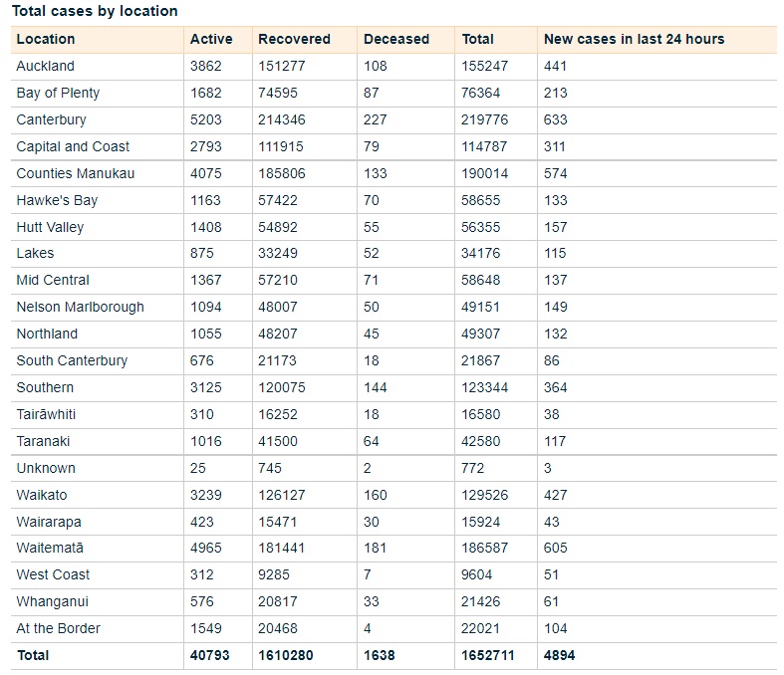Image resolution: width=784 pixels, height=675 pixels.
Task: Click the 'Total cases by location' title
Action: tap(95, 11)
